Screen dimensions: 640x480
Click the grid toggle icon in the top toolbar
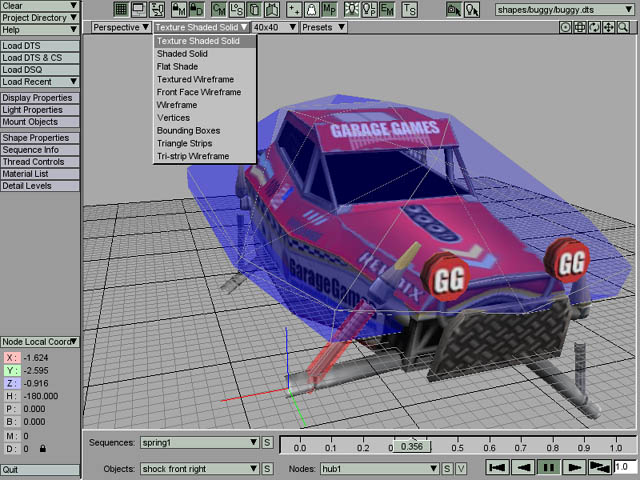click(x=120, y=9)
